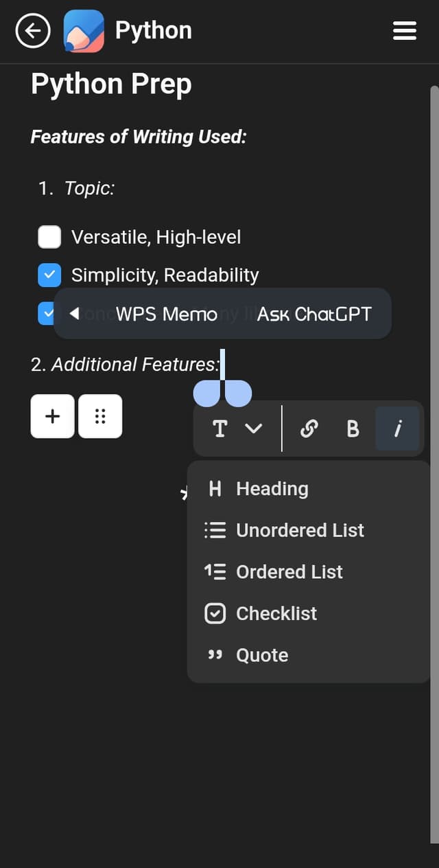This screenshot has width=439, height=868.
Task: Uncheck the Simplicity, Readability checkbox
Action: click(49, 275)
